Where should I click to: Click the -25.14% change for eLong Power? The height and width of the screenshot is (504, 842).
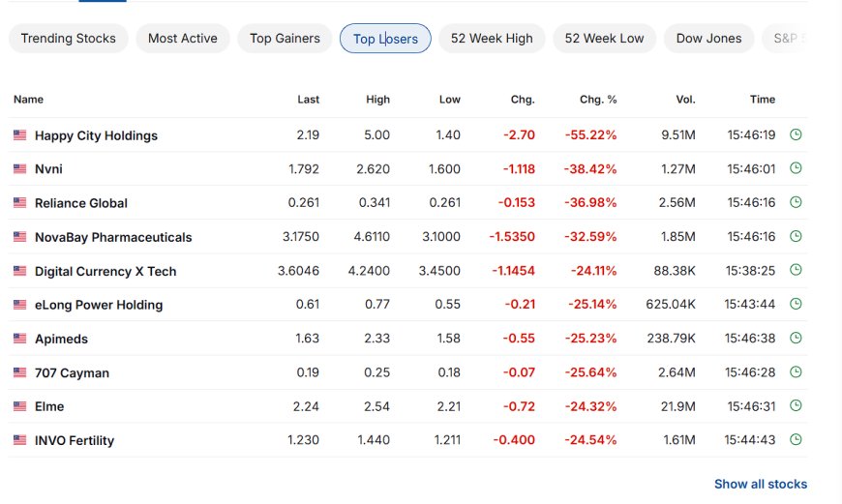[593, 305]
